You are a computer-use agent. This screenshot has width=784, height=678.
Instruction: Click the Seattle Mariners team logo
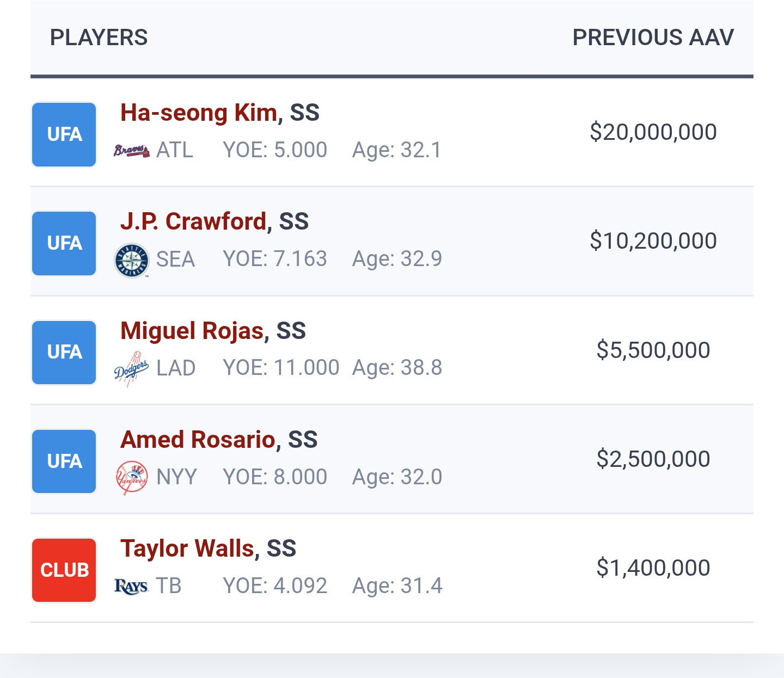coord(131,260)
